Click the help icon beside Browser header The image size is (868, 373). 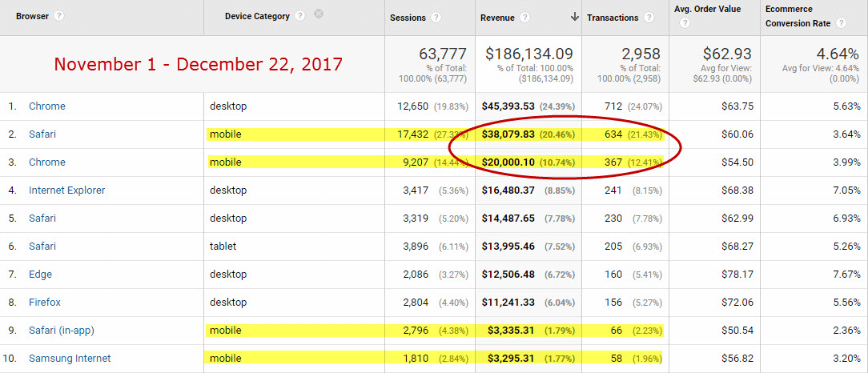coord(59,17)
